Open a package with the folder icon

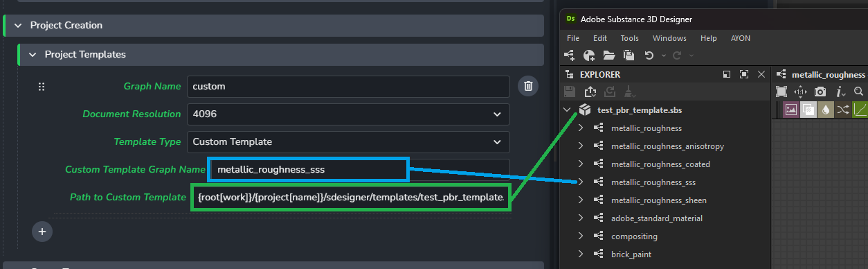point(609,55)
